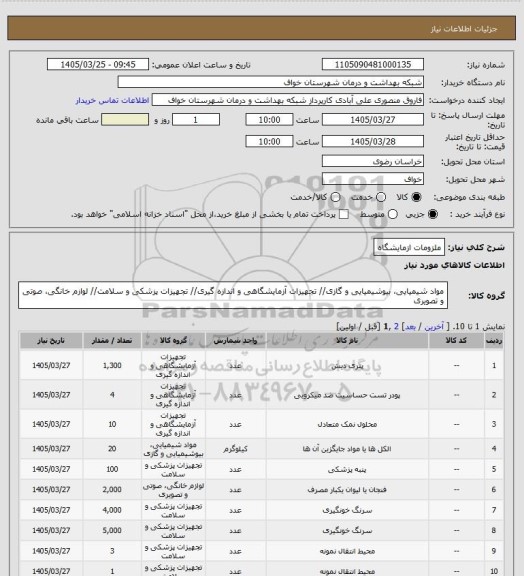Open the آخرین pagination link
Image resolution: width=524 pixels, height=576 pixels.
coord(434,327)
